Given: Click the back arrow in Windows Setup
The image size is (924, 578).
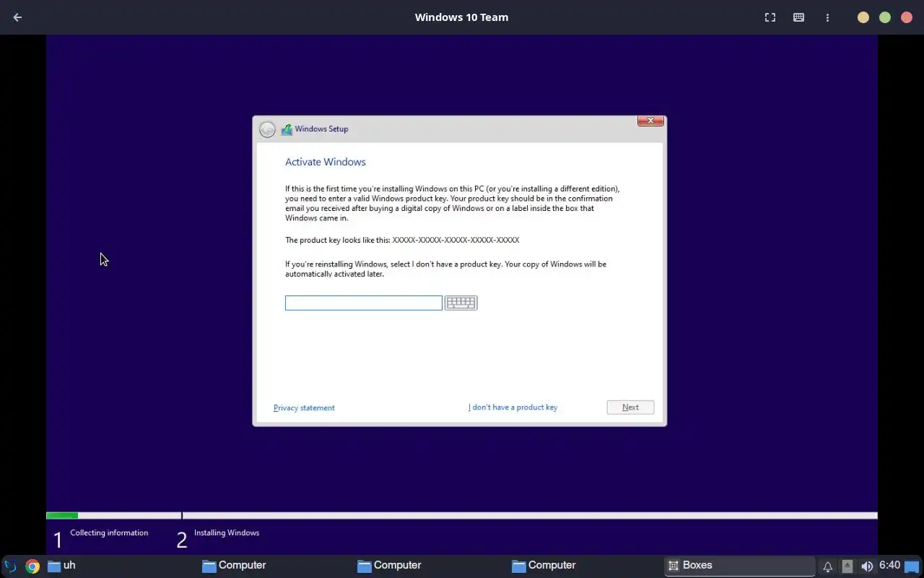Looking at the screenshot, I should coord(267,129).
